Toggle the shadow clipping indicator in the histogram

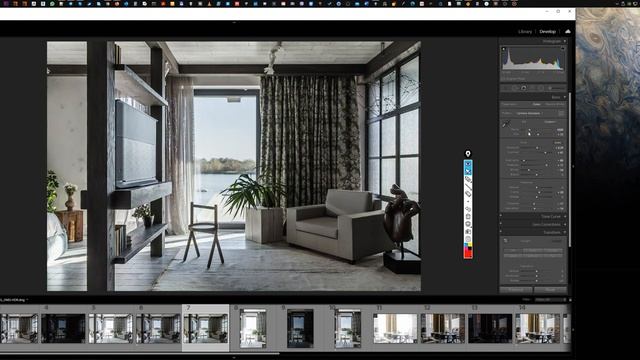pos(503,49)
